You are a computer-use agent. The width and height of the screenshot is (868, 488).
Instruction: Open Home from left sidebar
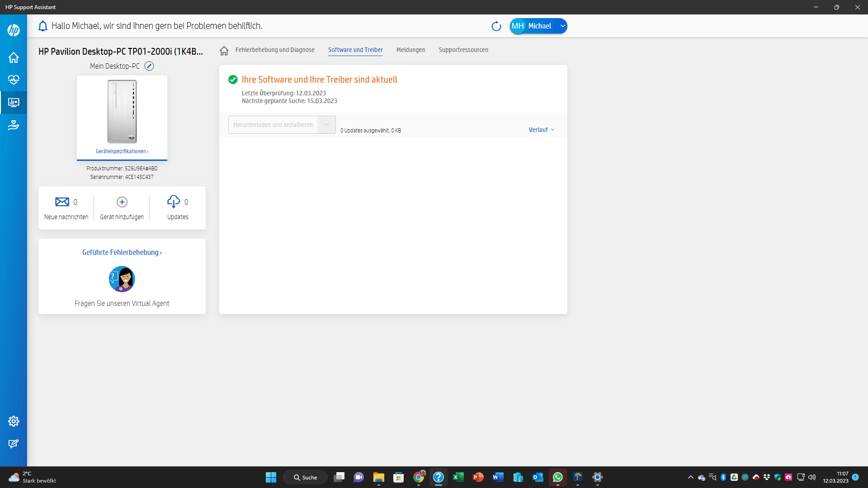[x=14, y=57]
